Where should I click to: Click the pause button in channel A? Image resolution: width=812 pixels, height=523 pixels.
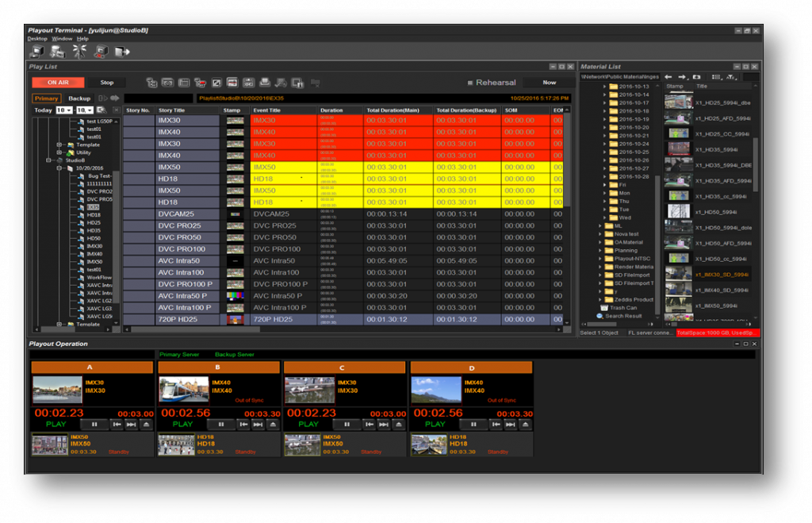95,425
